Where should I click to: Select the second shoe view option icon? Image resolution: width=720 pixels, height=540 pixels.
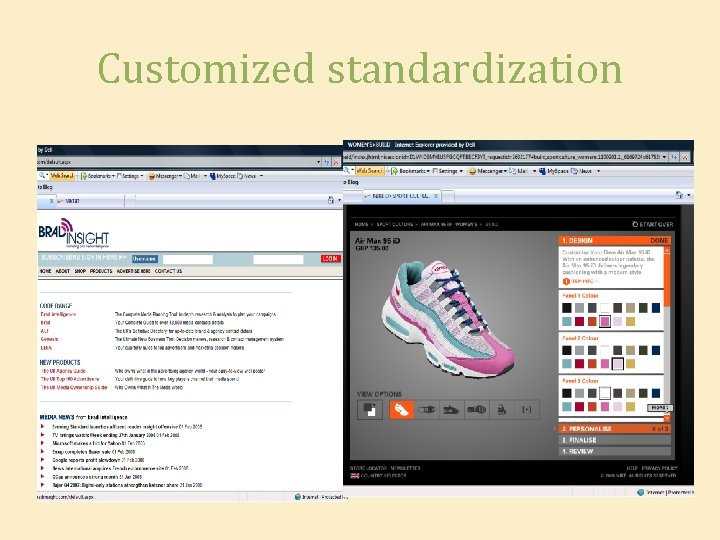coord(426,409)
